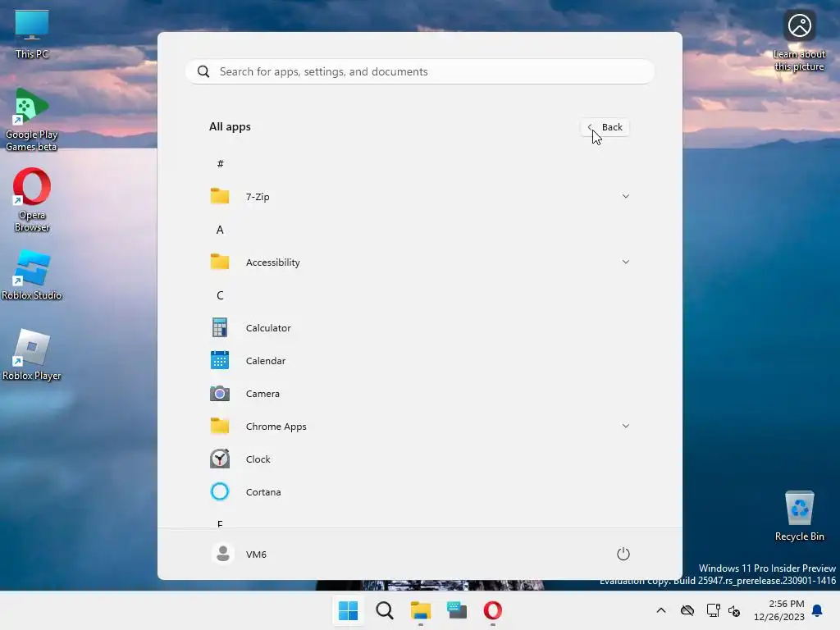The image size is (840, 630).
Task: Open notifications bell icon
Action: coord(817,610)
